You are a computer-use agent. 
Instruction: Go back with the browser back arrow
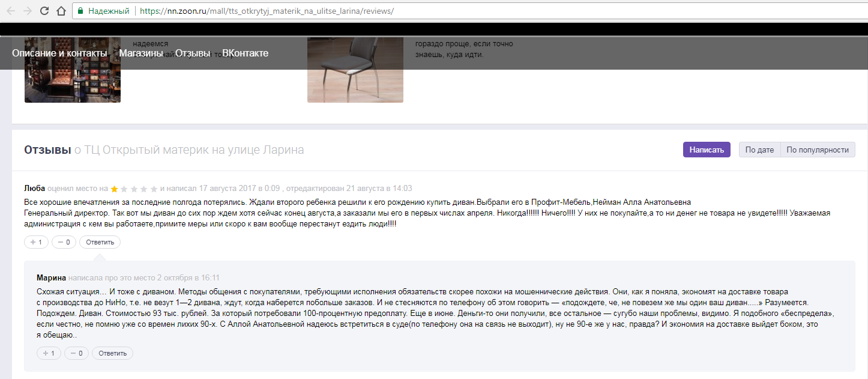tap(11, 11)
